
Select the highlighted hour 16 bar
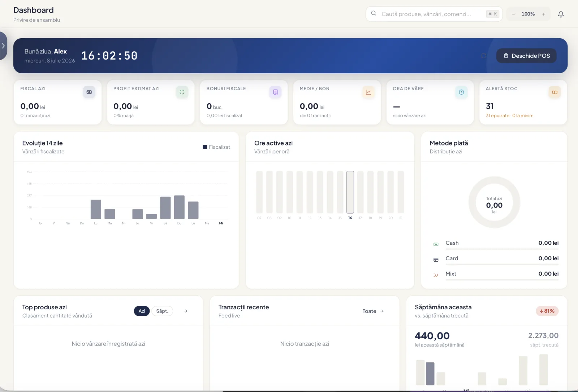click(x=350, y=192)
